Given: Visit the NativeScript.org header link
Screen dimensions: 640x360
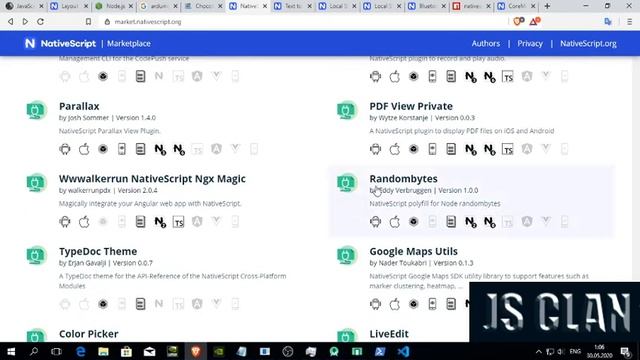Looking at the screenshot, I should tap(588, 43).
